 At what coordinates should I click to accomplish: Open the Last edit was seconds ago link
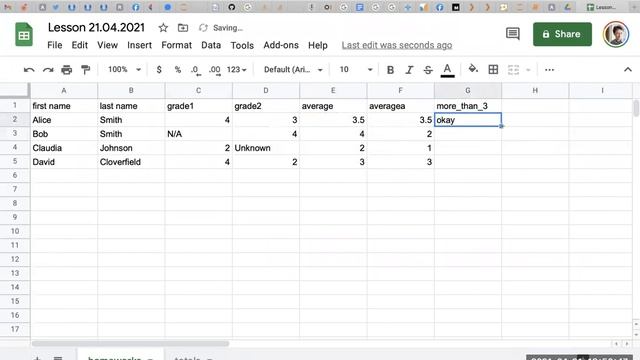[397, 45]
